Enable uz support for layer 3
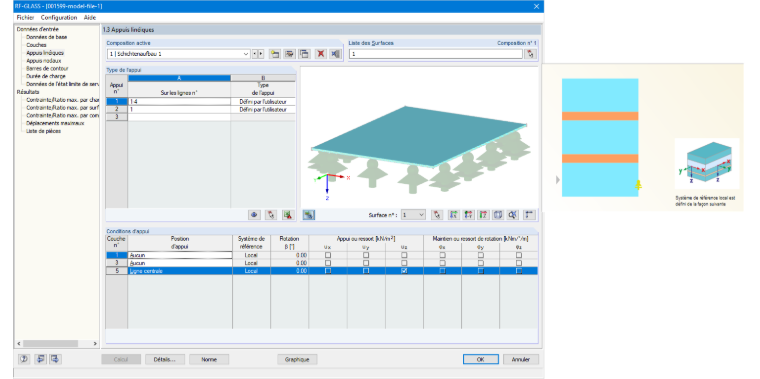The height and width of the screenshot is (379, 760). (x=404, y=263)
